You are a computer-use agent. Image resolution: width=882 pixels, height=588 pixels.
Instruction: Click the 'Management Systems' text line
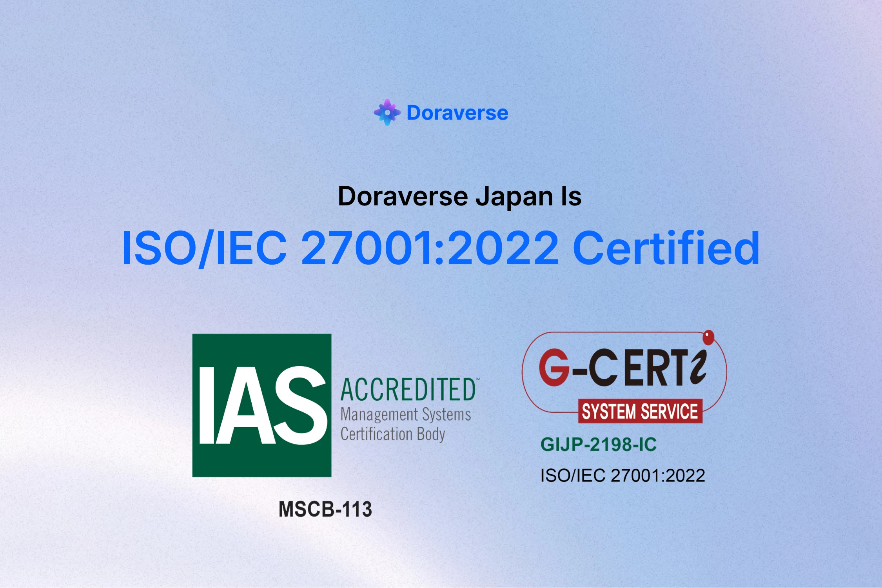[x=406, y=414]
